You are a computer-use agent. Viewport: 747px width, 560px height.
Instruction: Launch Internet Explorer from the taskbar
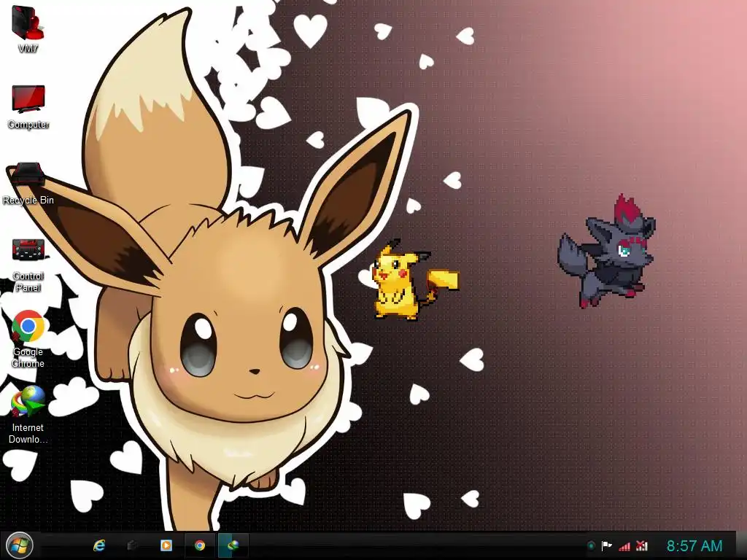click(99, 545)
